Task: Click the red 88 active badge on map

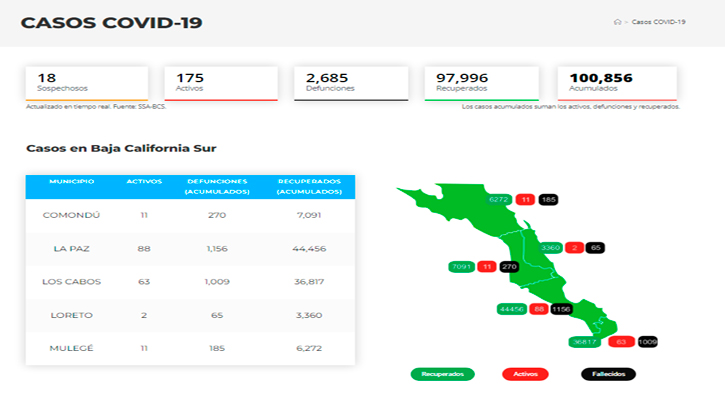Action: (538, 309)
